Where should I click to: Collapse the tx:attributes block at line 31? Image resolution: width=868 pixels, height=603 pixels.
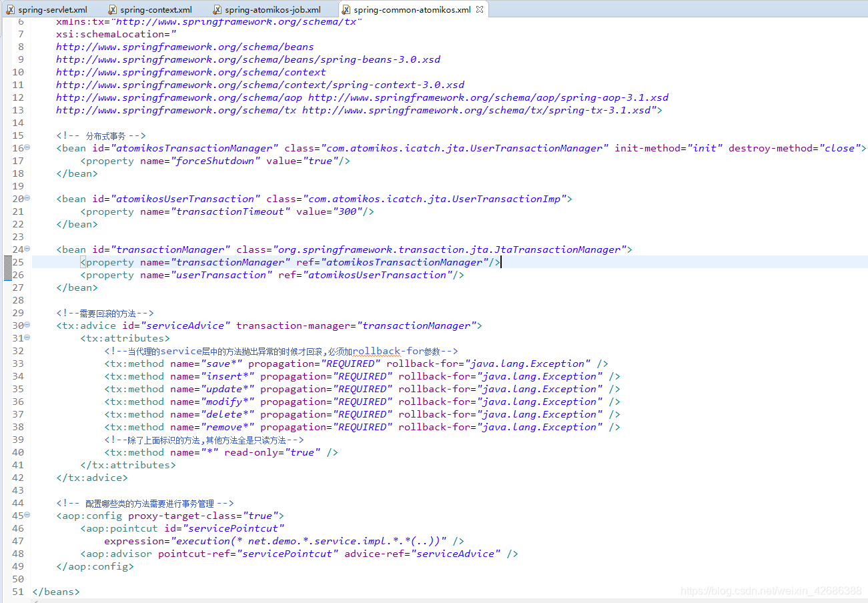point(27,338)
